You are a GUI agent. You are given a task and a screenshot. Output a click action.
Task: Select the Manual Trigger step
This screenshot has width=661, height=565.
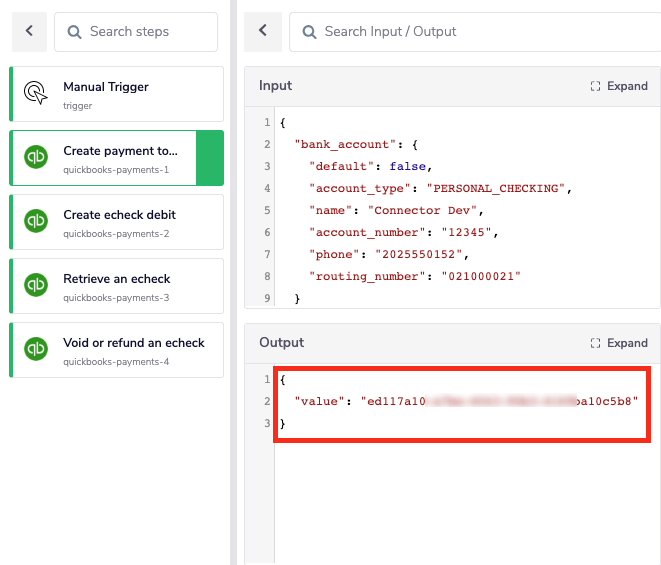(x=116, y=94)
